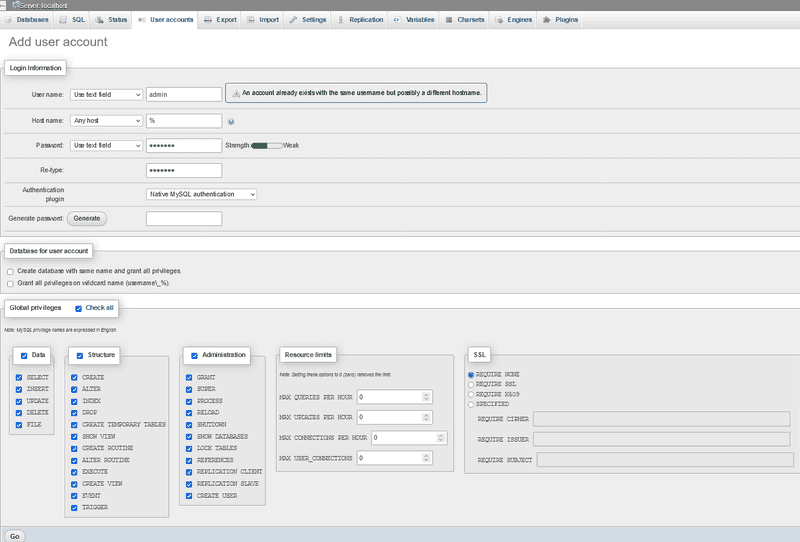
Task: Click the User name text field
Action: point(184,94)
